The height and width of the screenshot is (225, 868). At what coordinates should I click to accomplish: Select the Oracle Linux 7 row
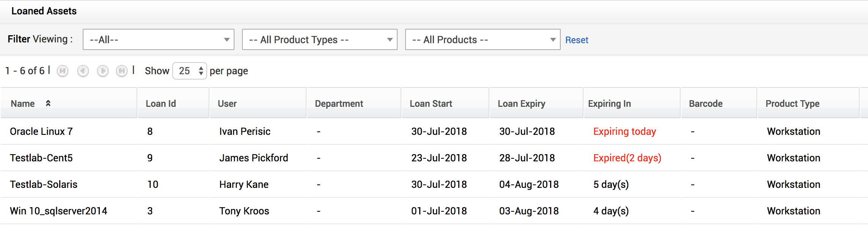tap(41, 131)
